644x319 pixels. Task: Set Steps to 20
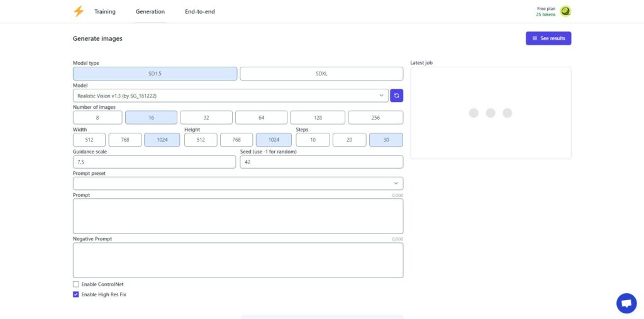[x=350, y=140]
